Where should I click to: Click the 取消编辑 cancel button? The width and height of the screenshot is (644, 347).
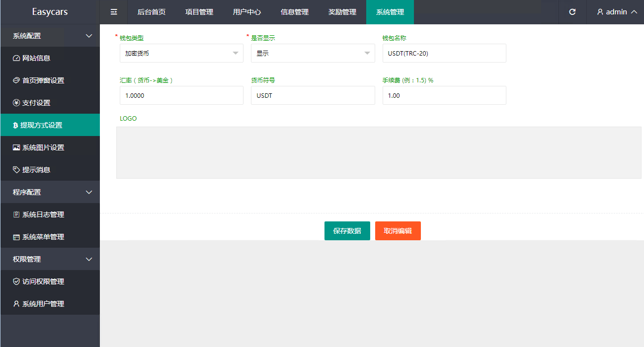coord(398,230)
